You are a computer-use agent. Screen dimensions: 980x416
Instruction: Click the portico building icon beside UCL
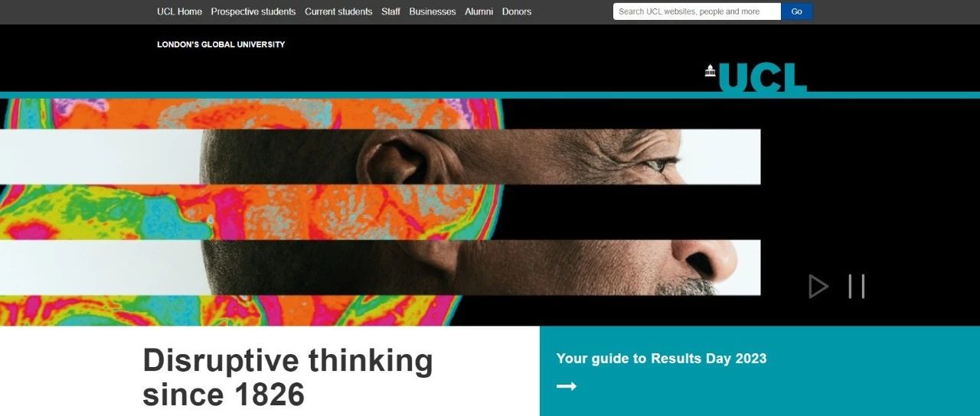point(710,71)
